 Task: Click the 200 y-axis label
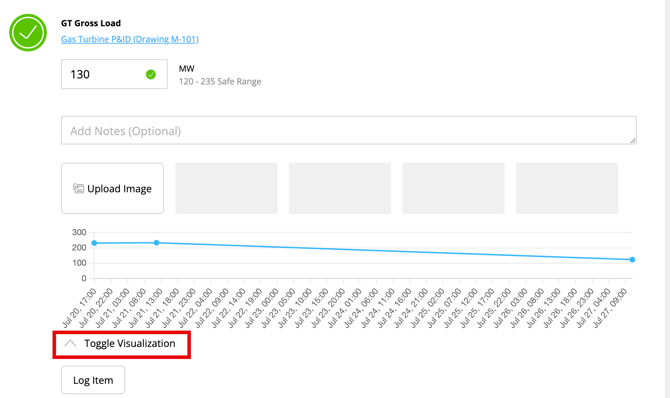tap(79, 248)
